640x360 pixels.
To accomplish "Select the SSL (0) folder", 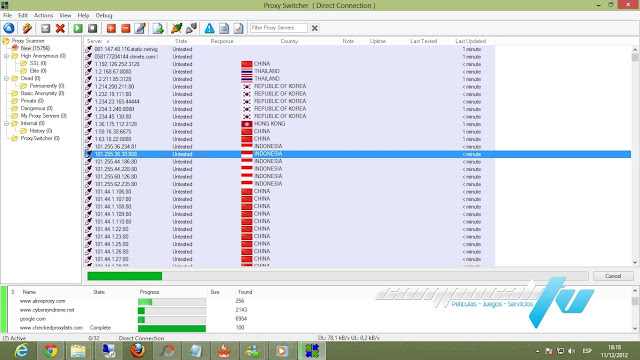I will click(38, 63).
